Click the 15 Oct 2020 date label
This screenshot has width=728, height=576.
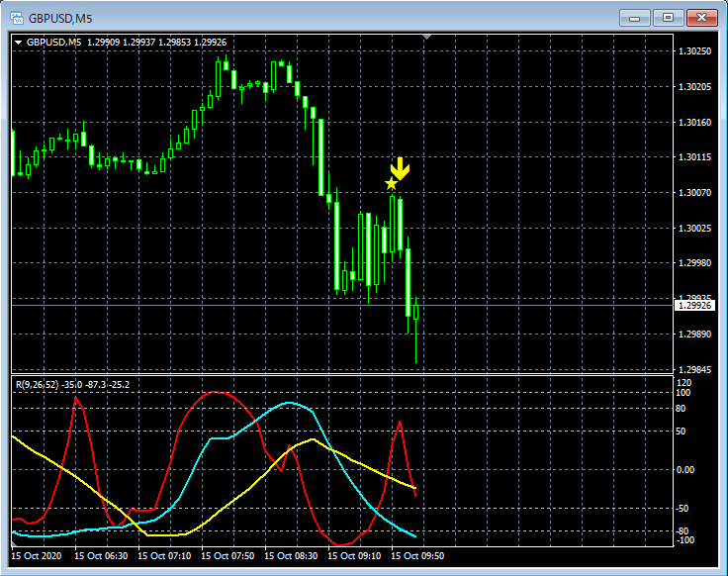click(38, 556)
